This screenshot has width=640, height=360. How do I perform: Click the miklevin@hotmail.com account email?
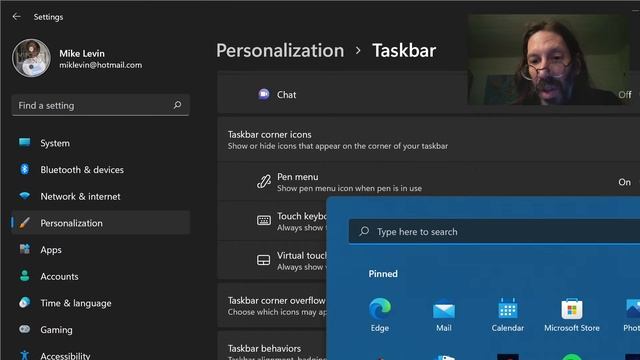(101, 65)
